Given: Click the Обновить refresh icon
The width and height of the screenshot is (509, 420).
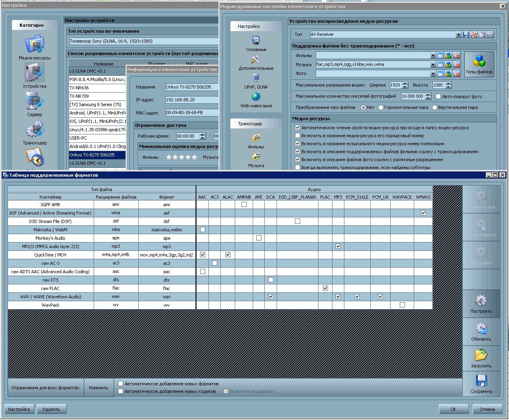Looking at the screenshot, I should (x=481, y=329).
